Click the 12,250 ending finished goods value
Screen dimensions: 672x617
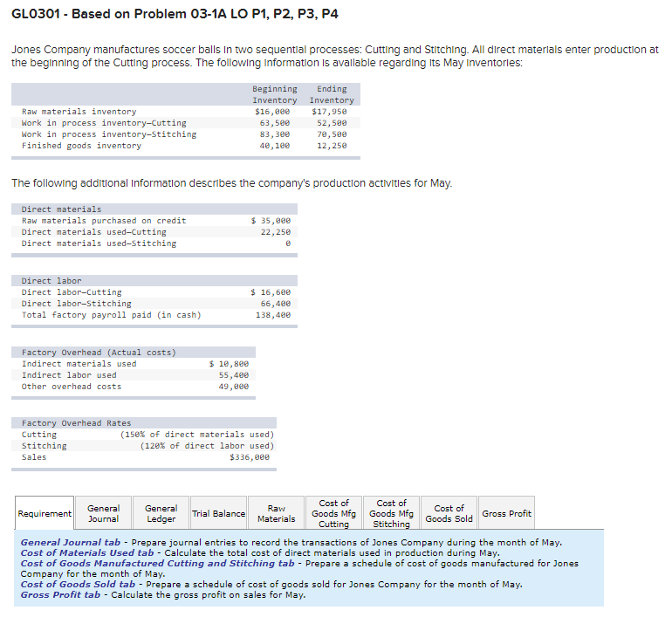[332, 146]
